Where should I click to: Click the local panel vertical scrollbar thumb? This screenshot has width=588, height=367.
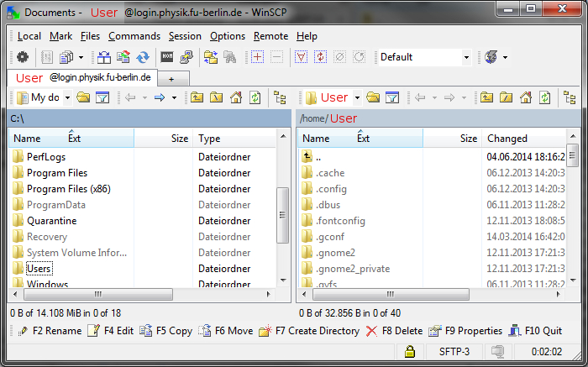pos(282,215)
